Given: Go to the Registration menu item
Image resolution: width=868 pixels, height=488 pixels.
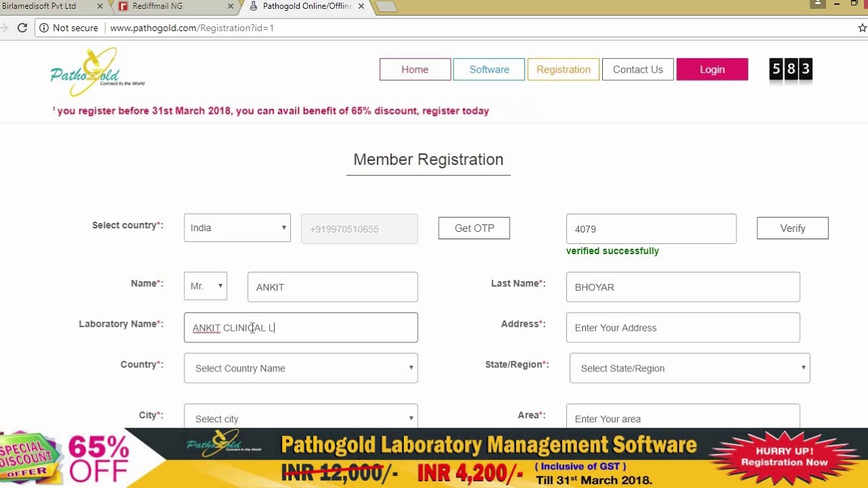Looking at the screenshot, I should (x=564, y=69).
